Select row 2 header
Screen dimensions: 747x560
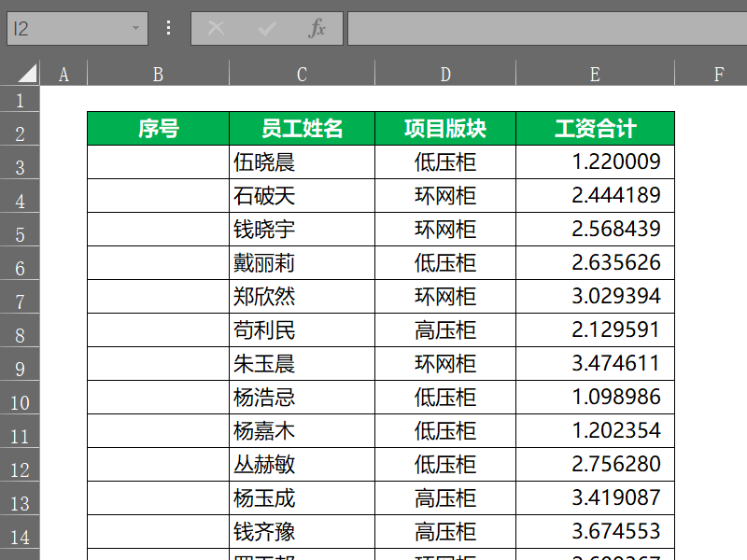coord(20,129)
